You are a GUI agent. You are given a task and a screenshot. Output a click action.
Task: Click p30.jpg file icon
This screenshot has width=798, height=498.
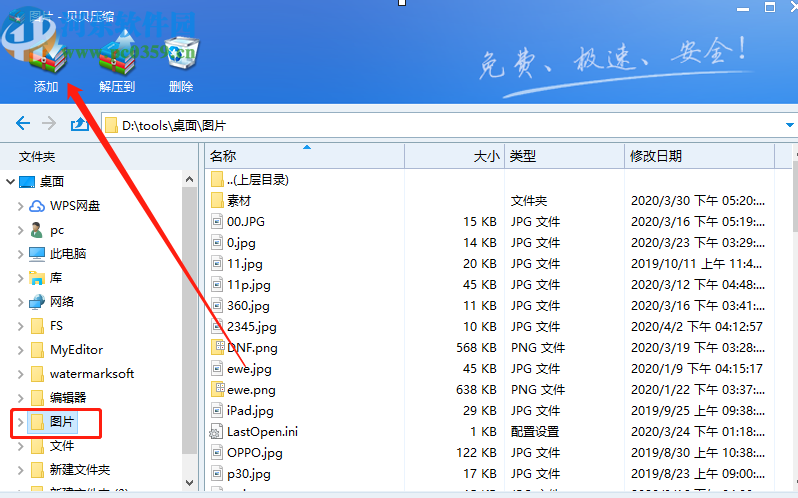pos(217,474)
